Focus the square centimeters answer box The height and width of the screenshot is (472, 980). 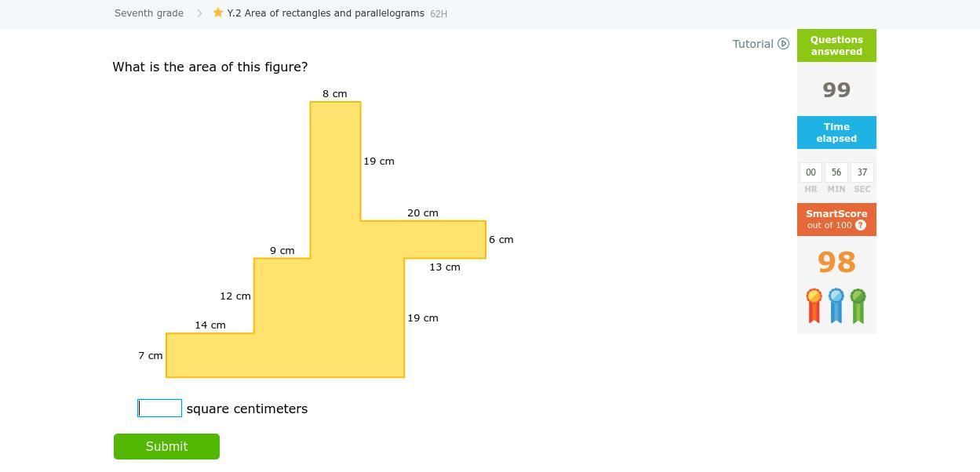coord(160,408)
